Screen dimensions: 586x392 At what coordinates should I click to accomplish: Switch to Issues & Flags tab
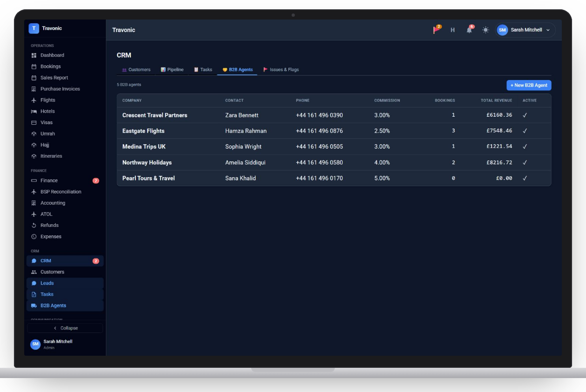click(281, 70)
